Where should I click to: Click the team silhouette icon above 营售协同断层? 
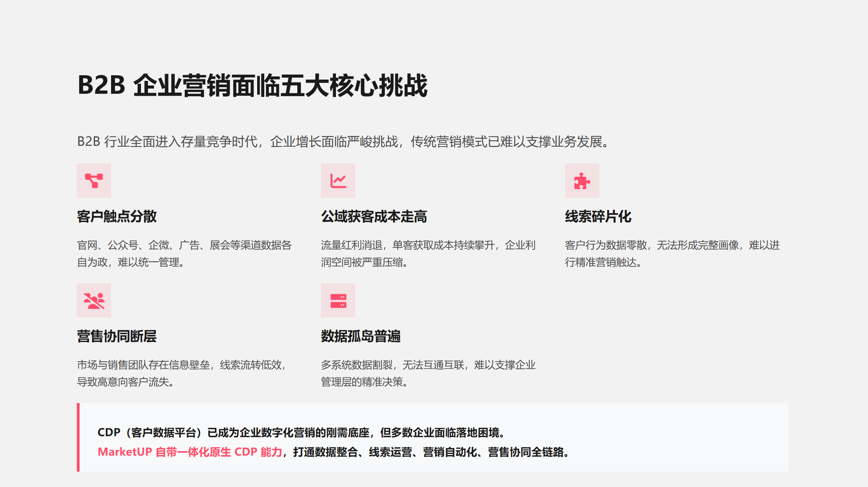click(94, 301)
